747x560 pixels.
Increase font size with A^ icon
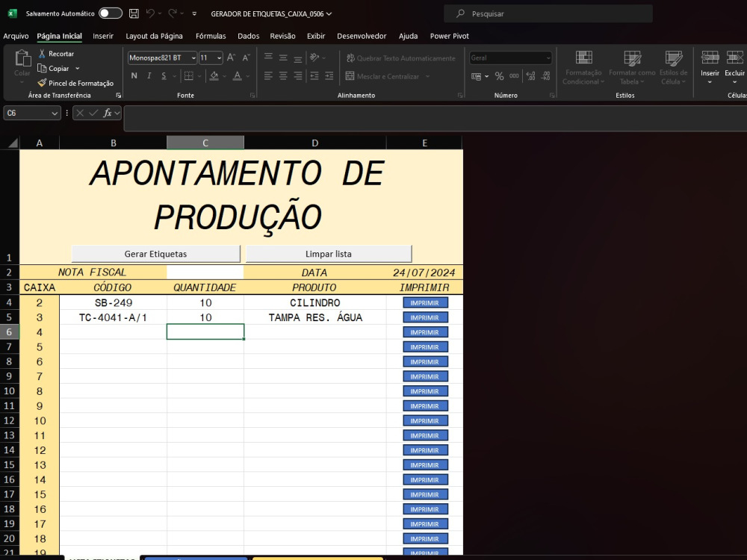231,57
